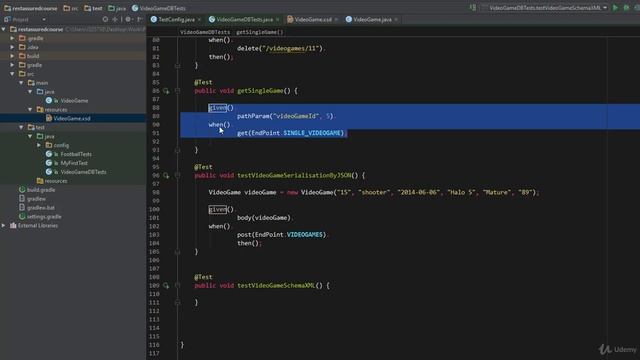Screen dimensions: 640x360
Task: Click line number 113 in the gutter
Action: tap(154, 320)
